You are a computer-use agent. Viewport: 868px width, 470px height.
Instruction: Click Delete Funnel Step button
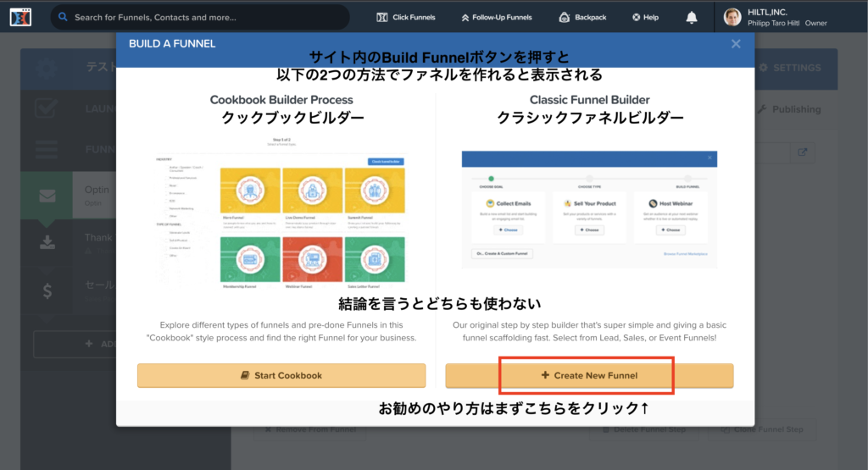click(x=645, y=429)
